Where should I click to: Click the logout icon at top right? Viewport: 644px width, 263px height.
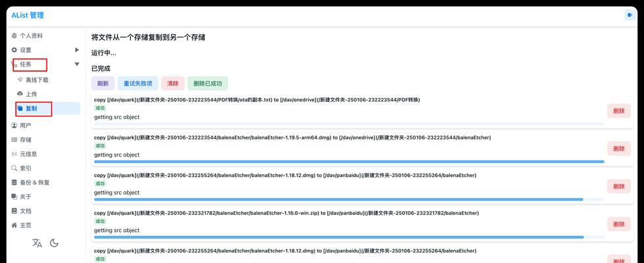click(630, 15)
